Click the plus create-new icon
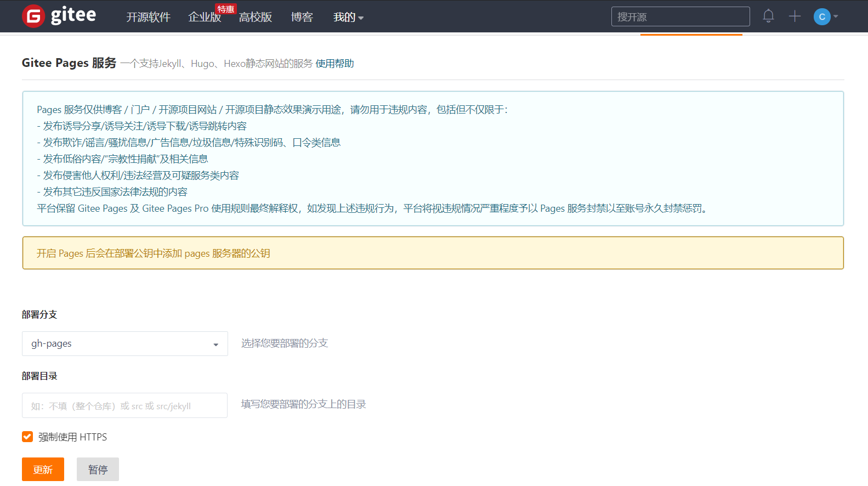The image size is (868, 486). click(795, 16)
